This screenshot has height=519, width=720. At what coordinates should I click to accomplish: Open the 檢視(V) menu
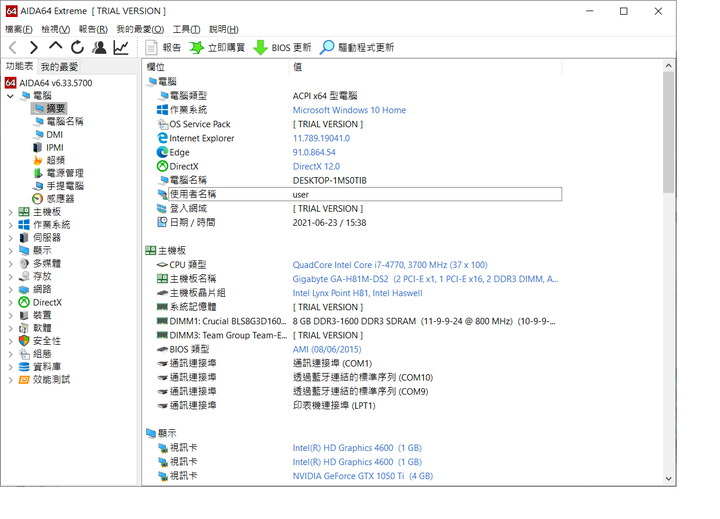56,29
